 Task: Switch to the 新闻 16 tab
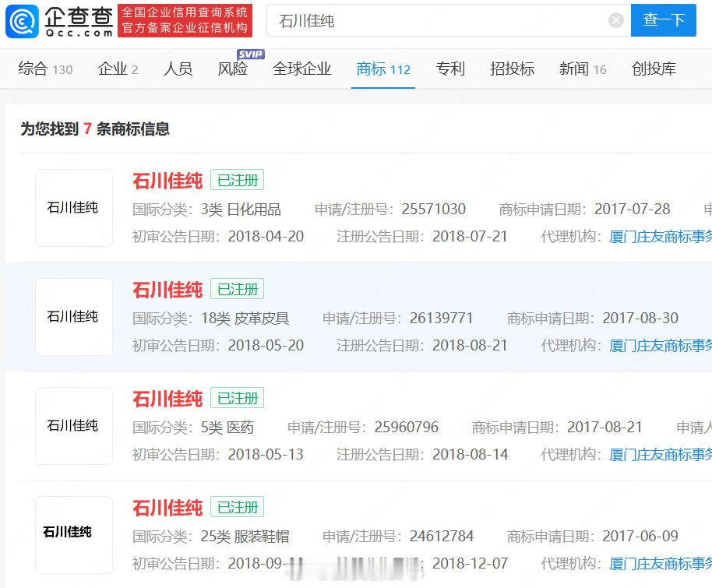pos(583,69)
